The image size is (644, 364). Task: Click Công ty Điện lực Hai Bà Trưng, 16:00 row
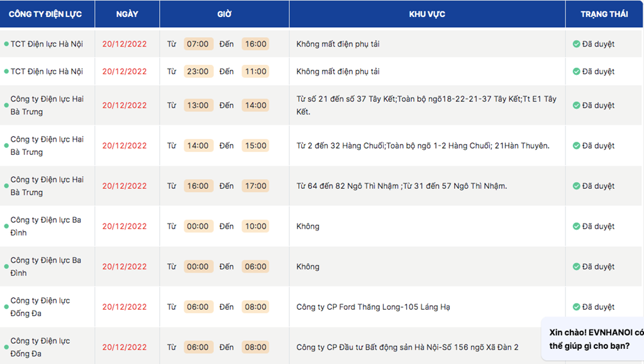tap(47, 186)
